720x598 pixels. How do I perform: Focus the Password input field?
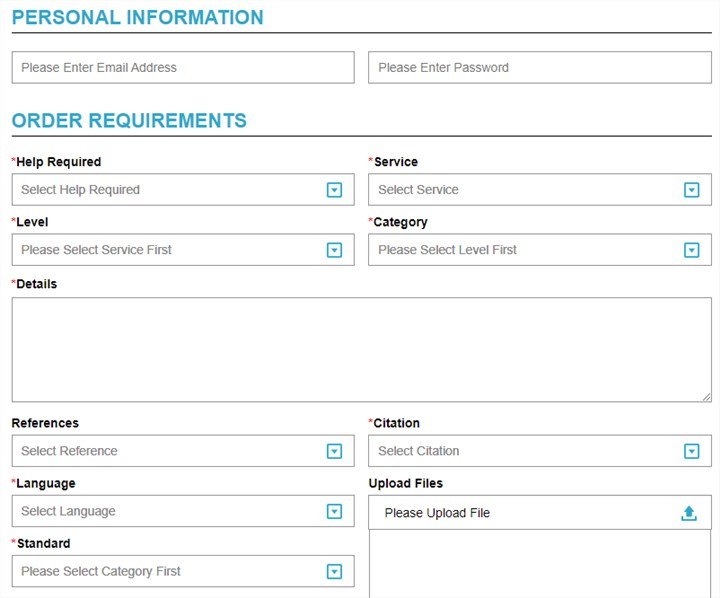coord(540,68)
